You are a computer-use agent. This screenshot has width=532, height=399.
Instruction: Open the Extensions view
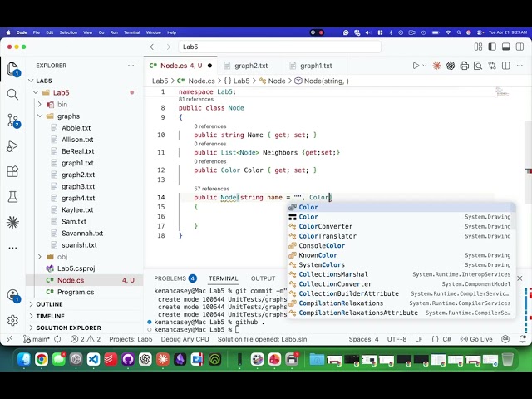pos(12,171)
